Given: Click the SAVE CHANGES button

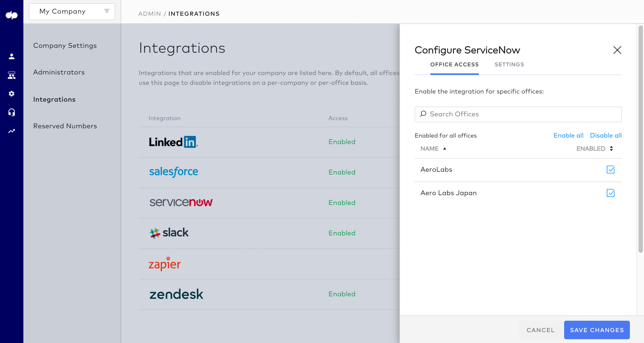Looking at the screenshot, I should point(597,330).
